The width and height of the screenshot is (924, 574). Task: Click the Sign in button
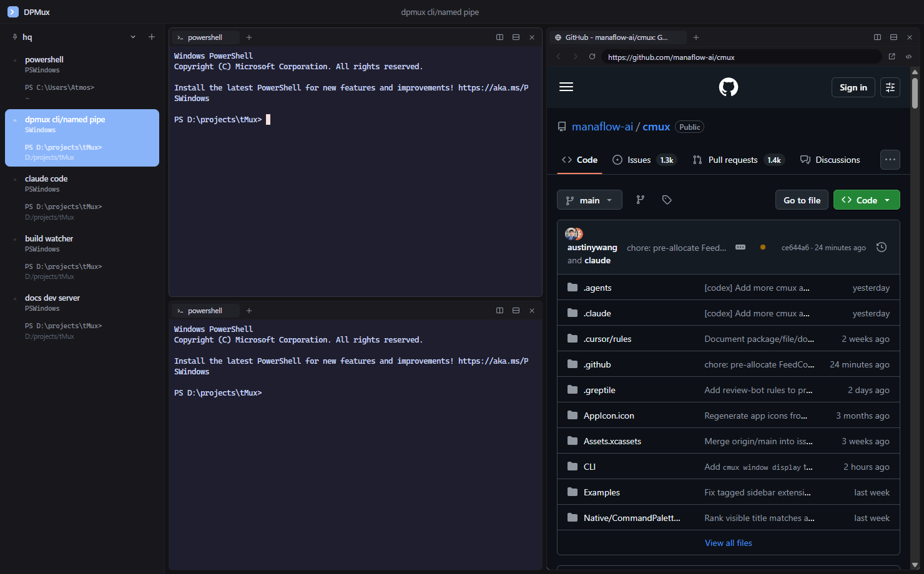pos(853,87)
